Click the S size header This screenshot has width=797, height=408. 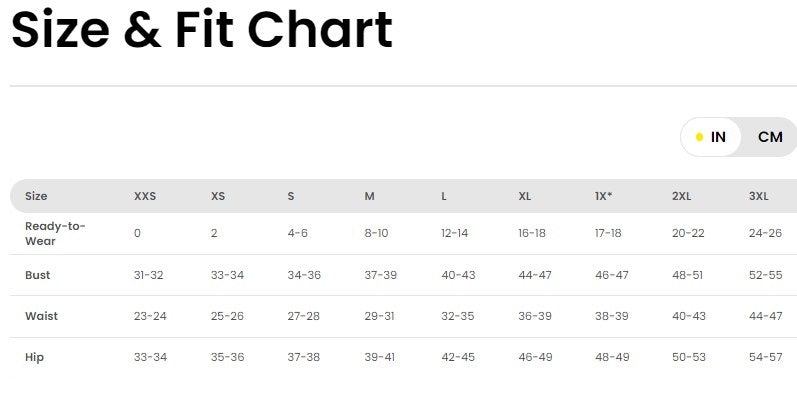[291, 196]
